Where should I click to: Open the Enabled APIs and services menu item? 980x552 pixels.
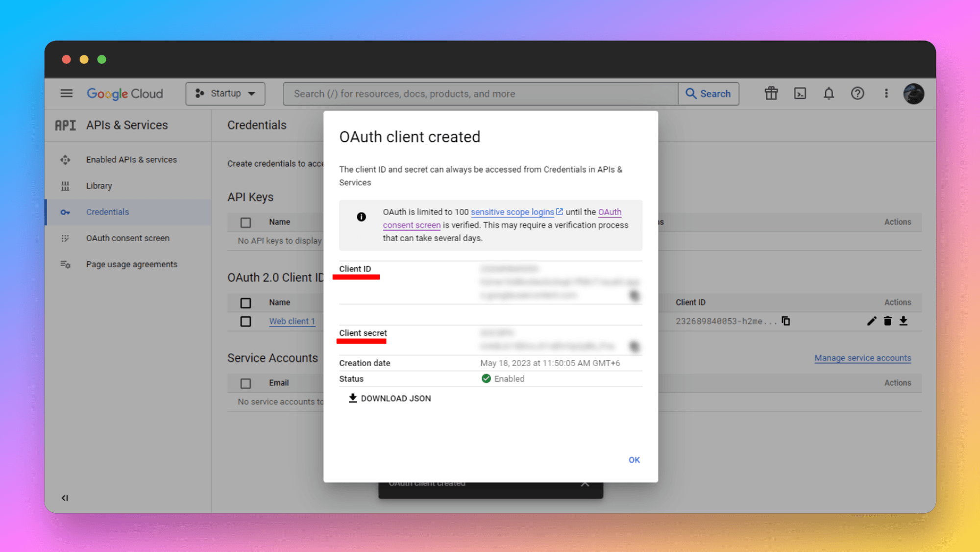pos(131,159)
